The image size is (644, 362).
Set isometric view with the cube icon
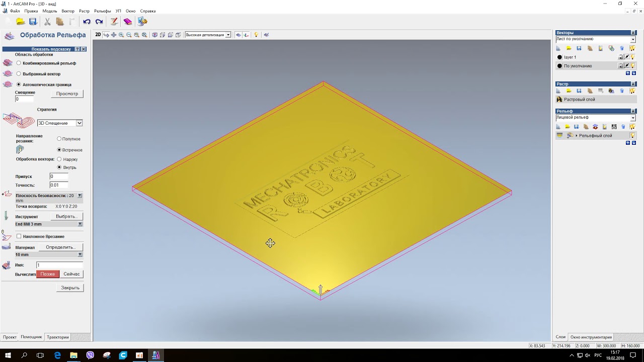coord(155,35)
